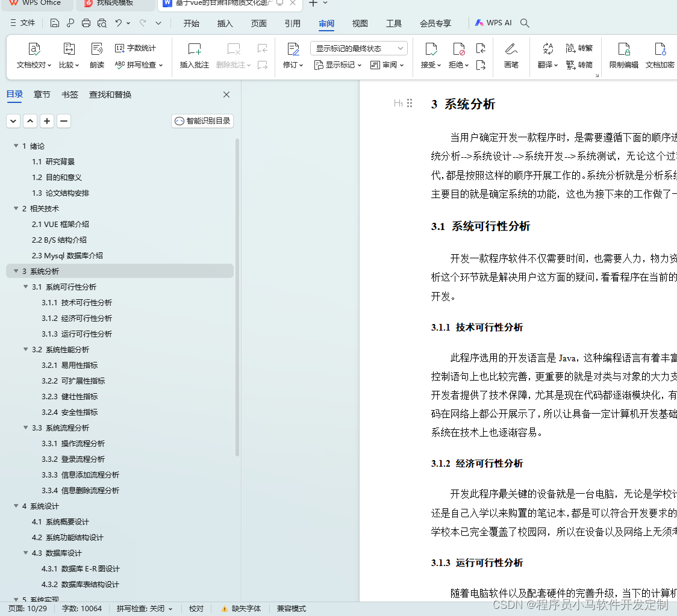The height and width of the screenshot is (616, 677).
Task: Click the minus button in outline toolbar
Action: 64,121
